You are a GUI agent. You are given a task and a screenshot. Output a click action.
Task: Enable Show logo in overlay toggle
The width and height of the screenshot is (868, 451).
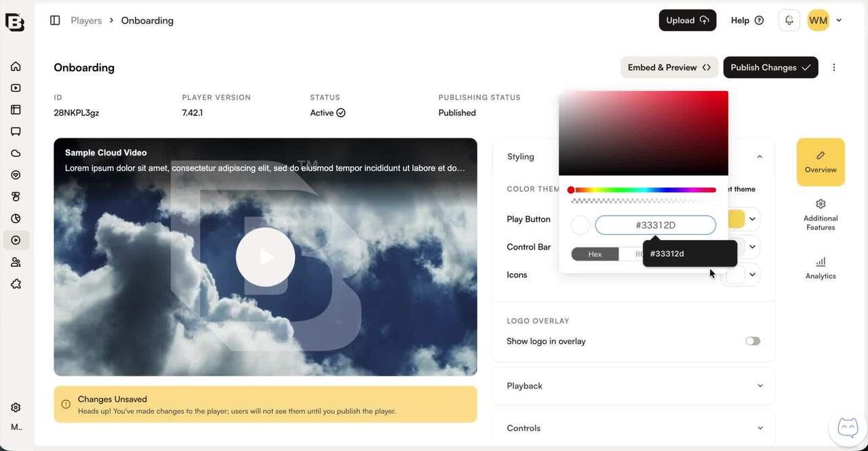[x=753, y=341]
